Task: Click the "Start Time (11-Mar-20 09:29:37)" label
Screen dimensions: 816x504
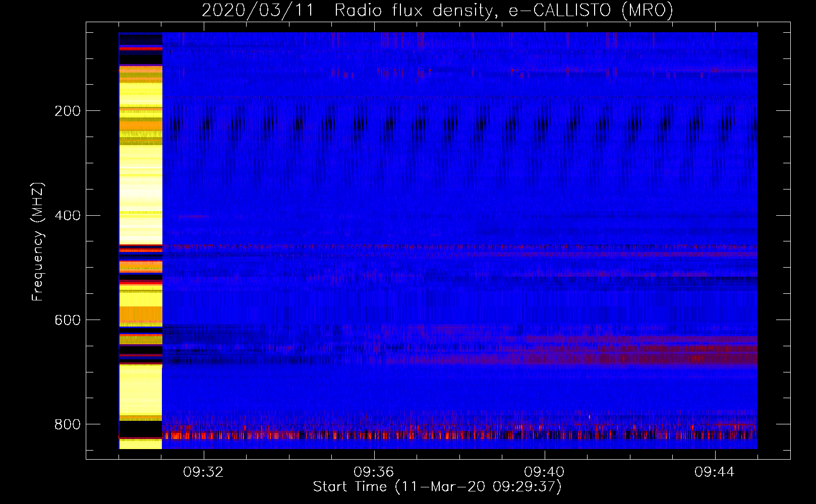Action: coord(437,487)
